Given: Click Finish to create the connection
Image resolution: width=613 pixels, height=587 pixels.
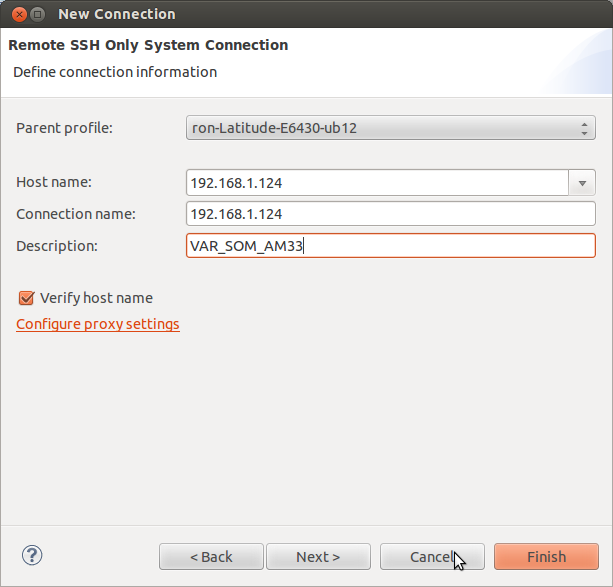Looking at the screenshot, I should point(546,557).
